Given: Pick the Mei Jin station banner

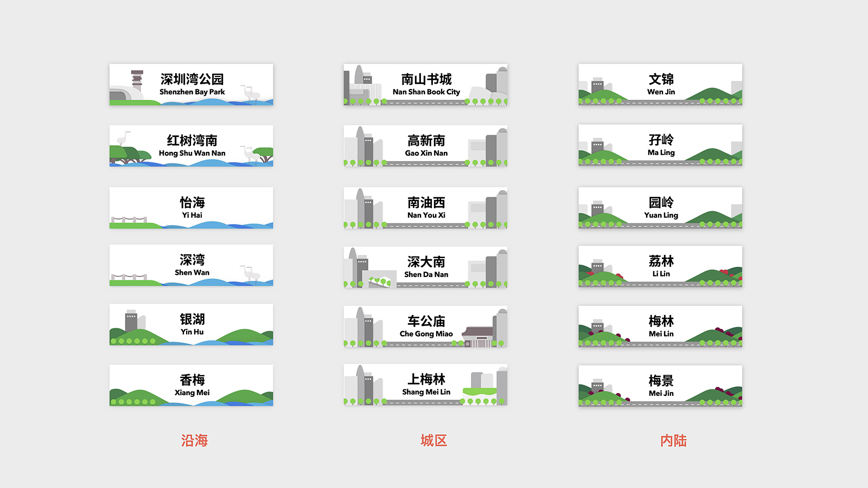Looking at the screenshot, I should click(660, 386).
